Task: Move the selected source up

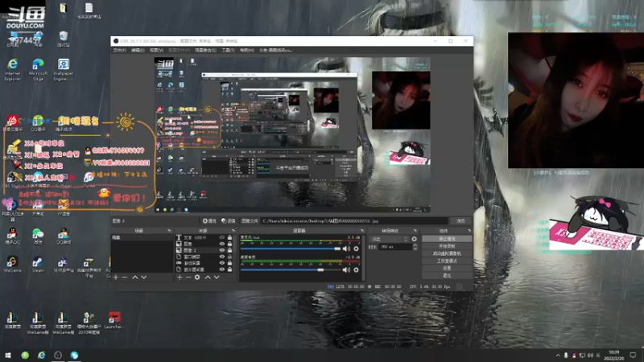Action: (x=208, y=278)
